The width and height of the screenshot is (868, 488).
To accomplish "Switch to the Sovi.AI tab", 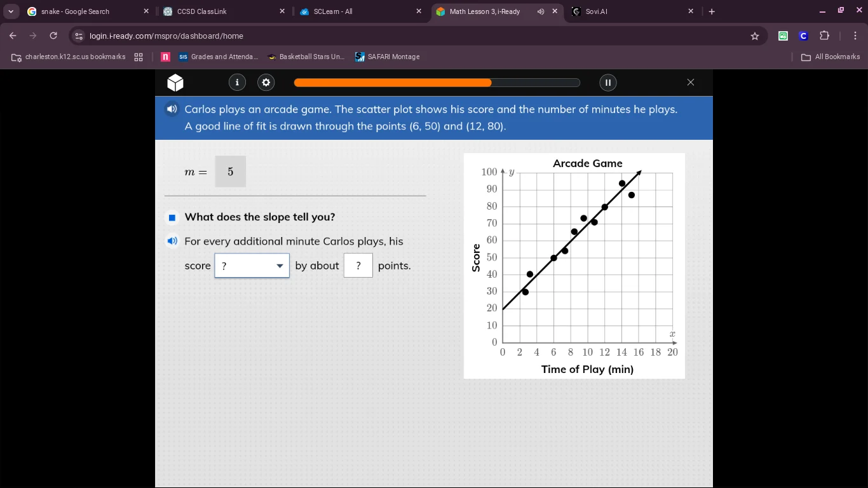I will pos(597,11).
